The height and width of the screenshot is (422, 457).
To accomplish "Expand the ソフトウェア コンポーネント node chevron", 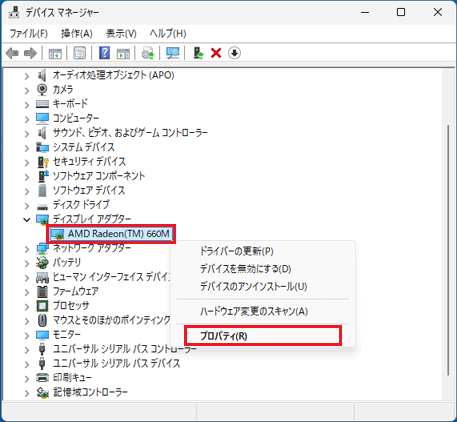I will click(27, 177).
